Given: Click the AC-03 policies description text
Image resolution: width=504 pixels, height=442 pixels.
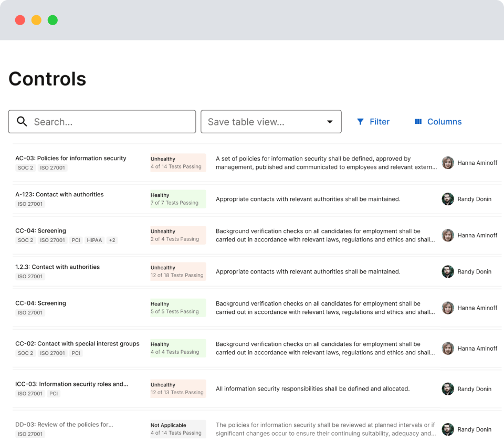Looking at the screenshot, I should pyautogui.click(x=326, y=163).
